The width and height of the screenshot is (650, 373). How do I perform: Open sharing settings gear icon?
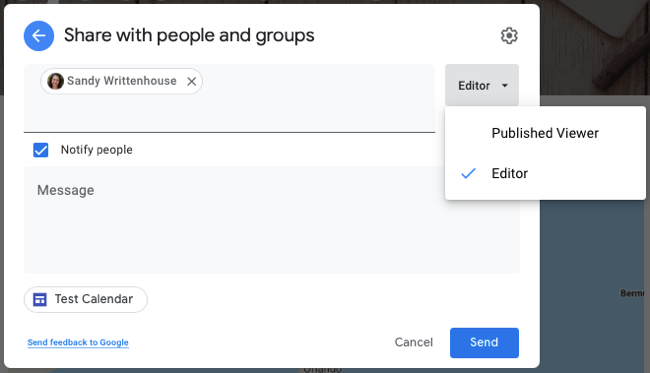(509, 36)
